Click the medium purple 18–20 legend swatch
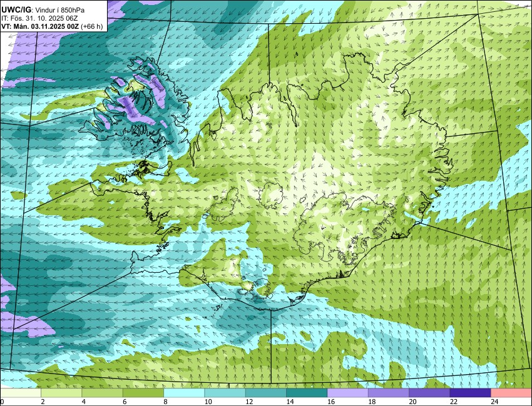 point(389,393)
